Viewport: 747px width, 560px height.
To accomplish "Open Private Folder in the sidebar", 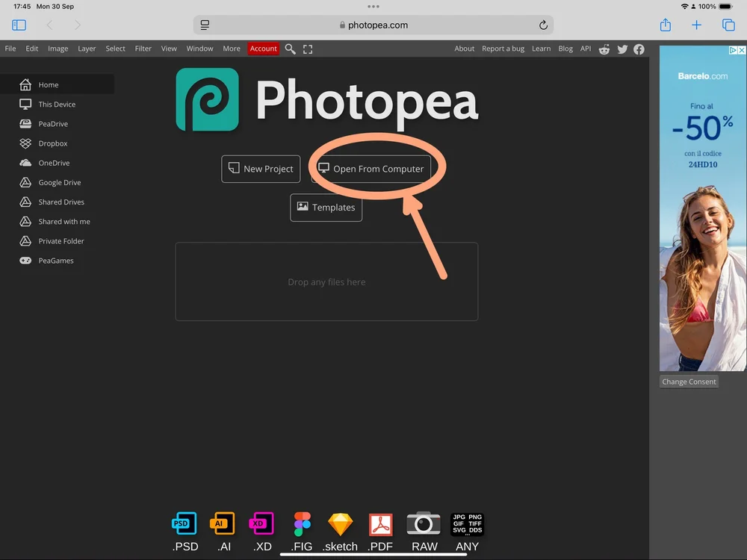I will 58,240.
